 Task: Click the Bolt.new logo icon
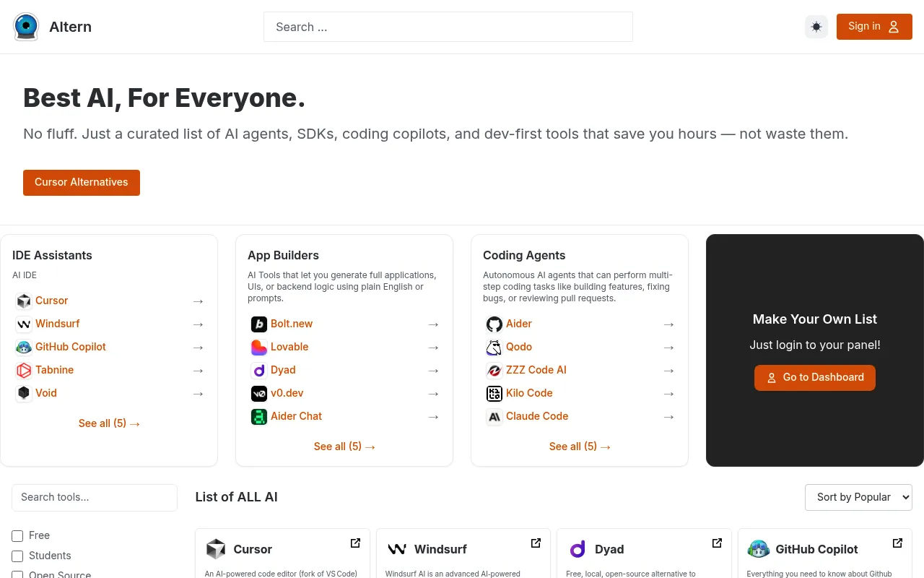tap(259, 324)
